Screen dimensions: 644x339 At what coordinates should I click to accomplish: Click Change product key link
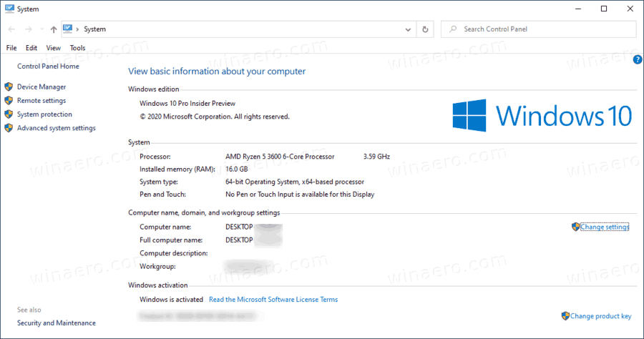601,316
